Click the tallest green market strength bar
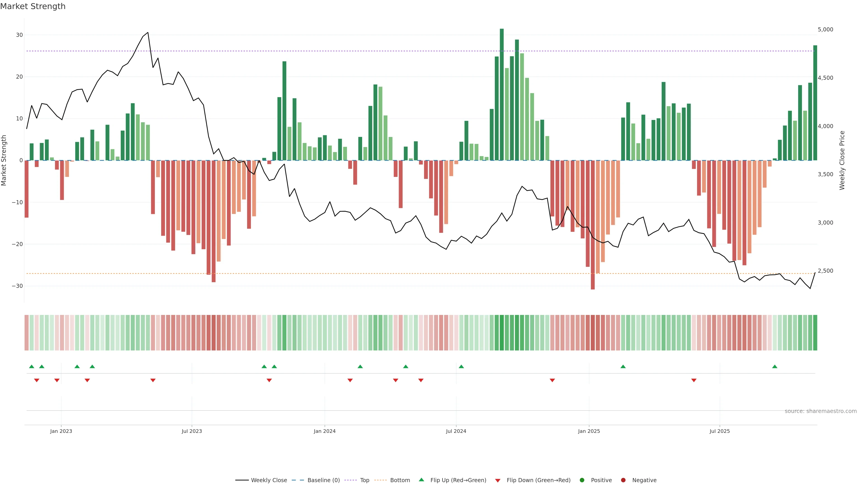 502,94
